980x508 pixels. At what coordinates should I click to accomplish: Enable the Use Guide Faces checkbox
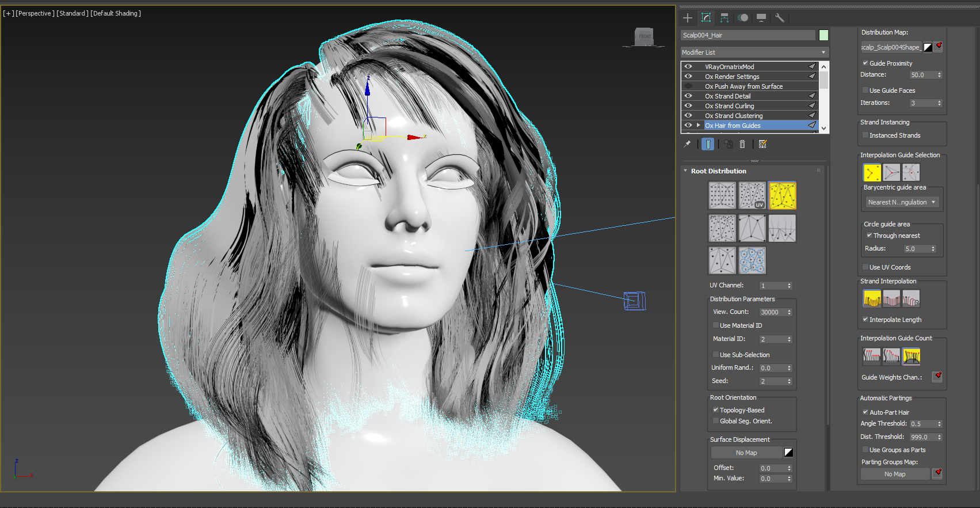(865, 90)
